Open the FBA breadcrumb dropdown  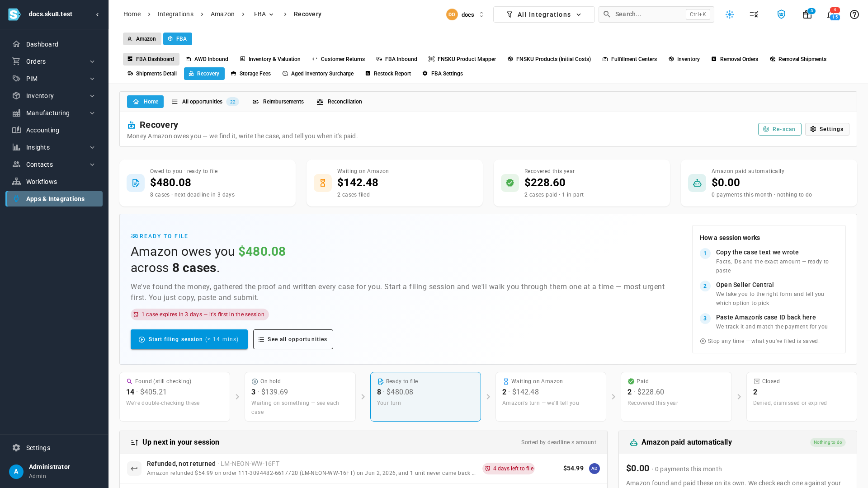point(264,14)
